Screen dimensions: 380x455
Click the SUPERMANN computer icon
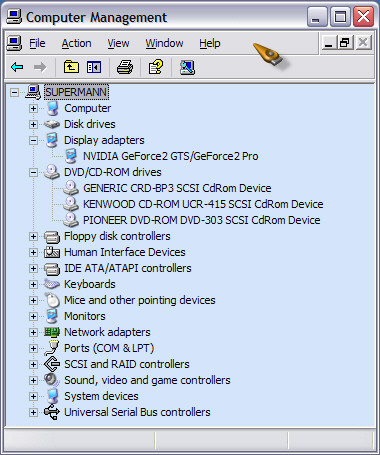coord(33,92)
